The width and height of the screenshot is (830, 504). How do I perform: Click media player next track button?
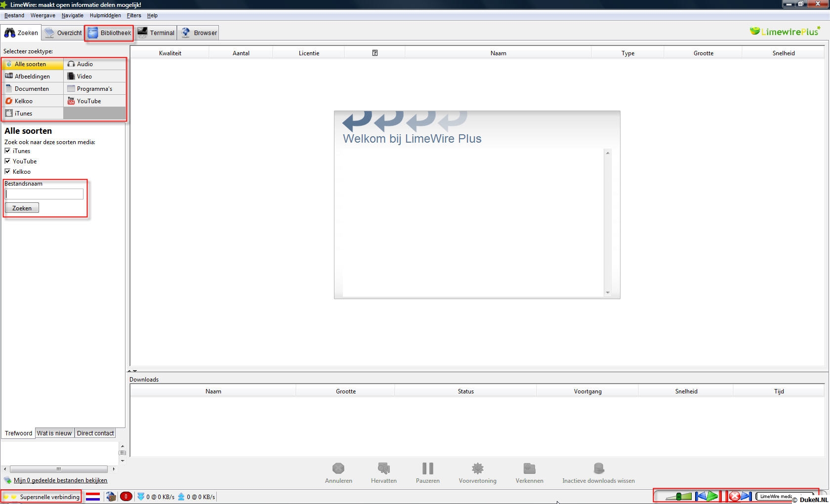tap(746, 496)
